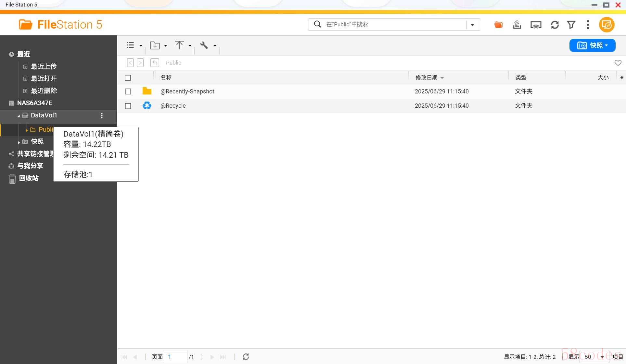The width and height of the screenshot is (626, 364).
Task: Open the smart file filter funnel icon
Action: [571, 25]
